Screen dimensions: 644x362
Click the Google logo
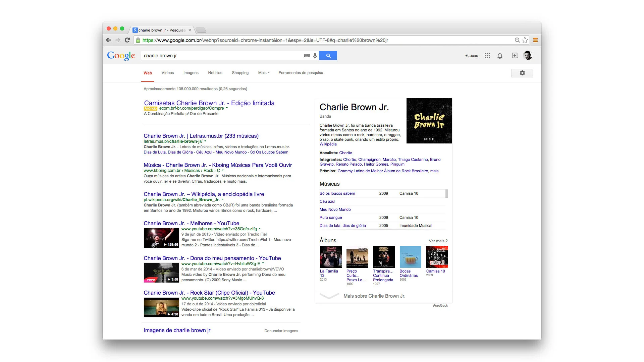pyautogui.click(x=121, y=56)
